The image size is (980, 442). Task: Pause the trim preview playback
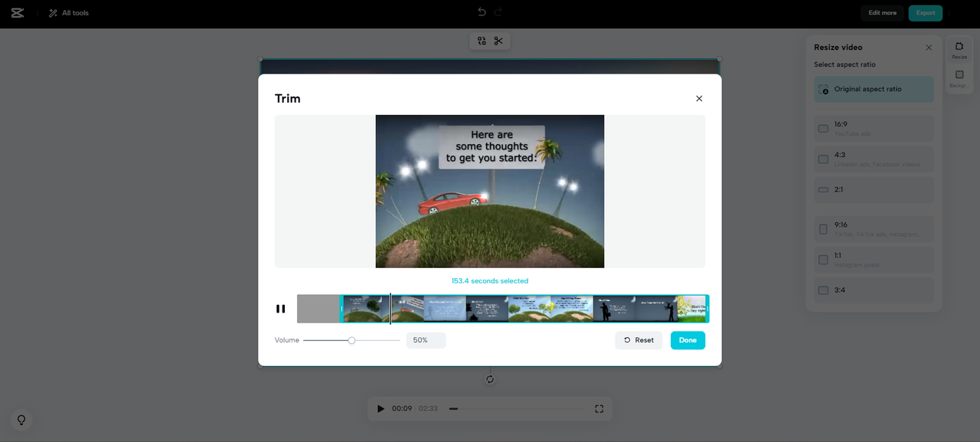point(280,308)
